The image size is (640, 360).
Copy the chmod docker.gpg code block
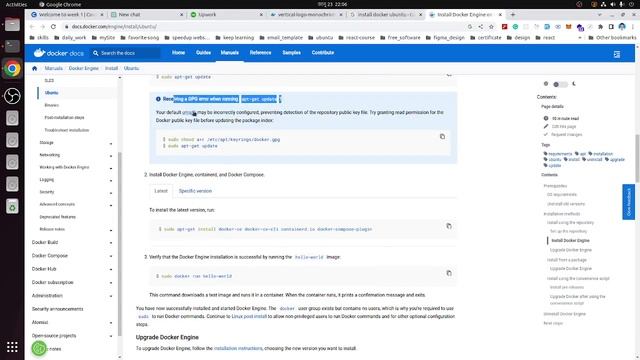[x=442, y=136]
